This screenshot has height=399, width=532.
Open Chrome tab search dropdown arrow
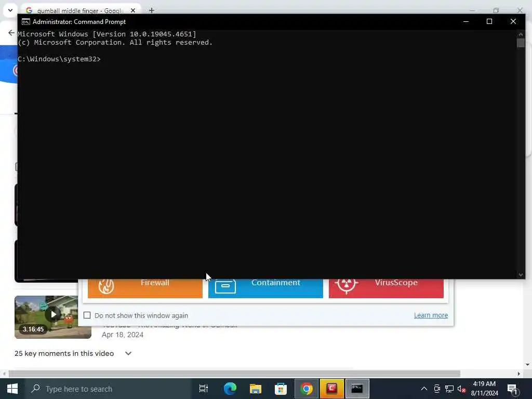tap(10, 10)
